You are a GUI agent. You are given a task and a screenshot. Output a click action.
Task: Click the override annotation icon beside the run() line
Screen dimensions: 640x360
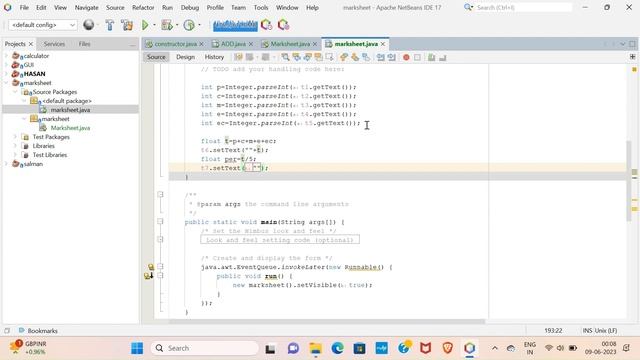tap(149, 276)
